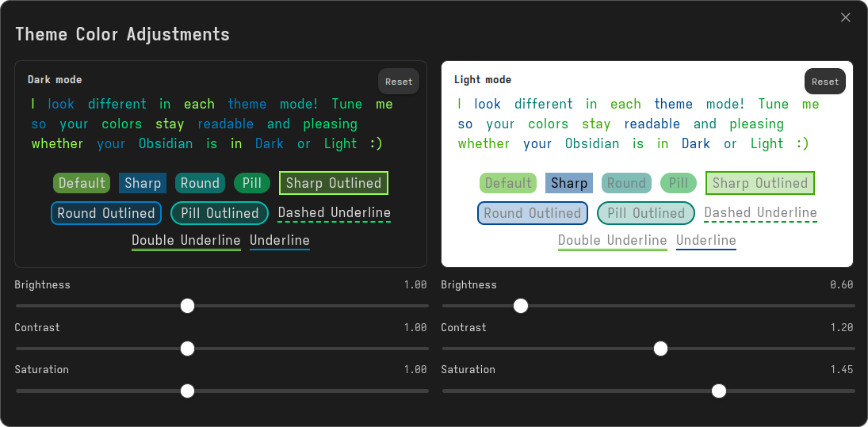Click Pill Outlined tag in Light mode preview
The image size is (868, 427).
[x=646, y=213]
